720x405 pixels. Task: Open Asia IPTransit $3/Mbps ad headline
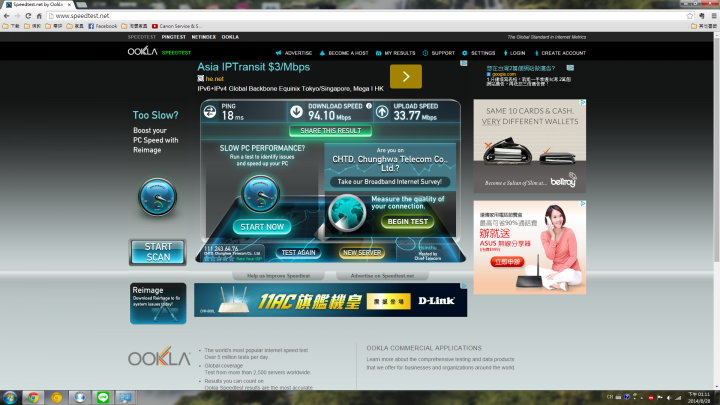tap(253, 67)
